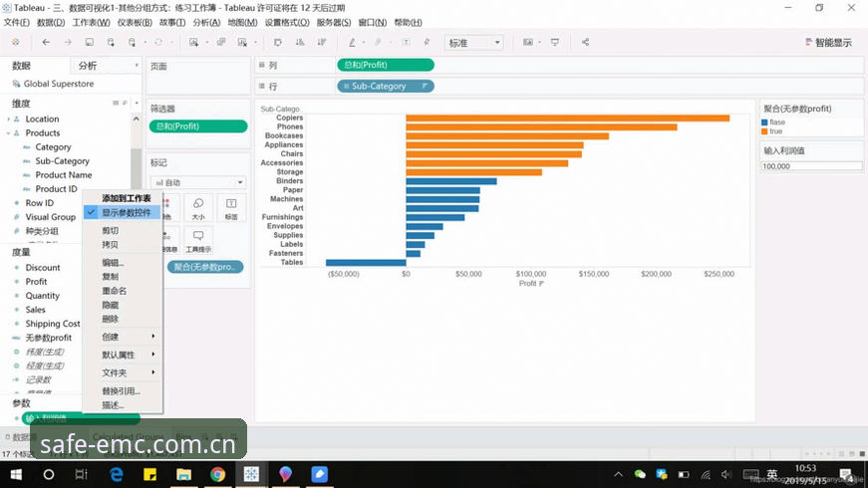Viewport: 868px width, 488px height.
Task: Click the 输入利润值 parameter input field
Action: (811, 166)
